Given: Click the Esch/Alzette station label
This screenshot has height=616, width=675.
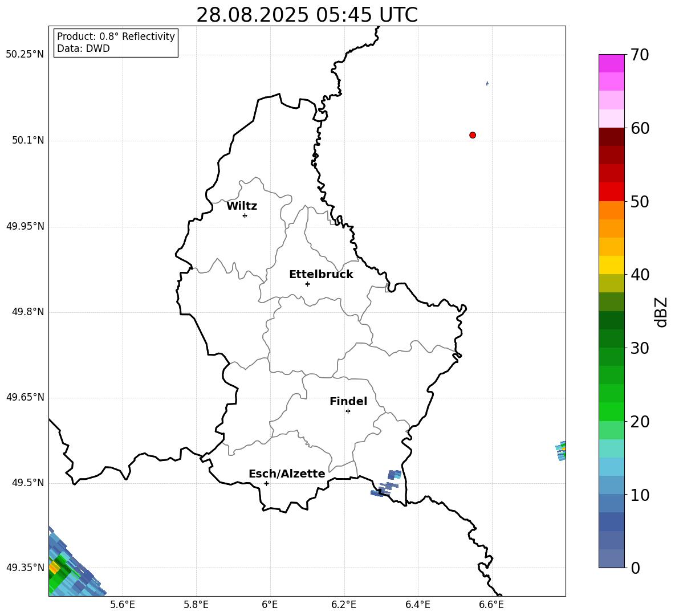Looking at the screenshot, I should point(287,474).
